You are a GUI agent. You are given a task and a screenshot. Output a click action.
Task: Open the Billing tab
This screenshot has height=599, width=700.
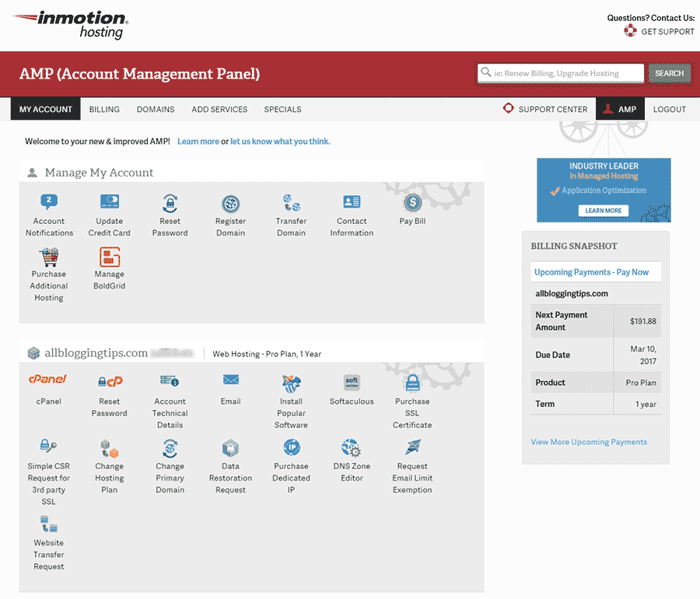[x=104, y=110]
